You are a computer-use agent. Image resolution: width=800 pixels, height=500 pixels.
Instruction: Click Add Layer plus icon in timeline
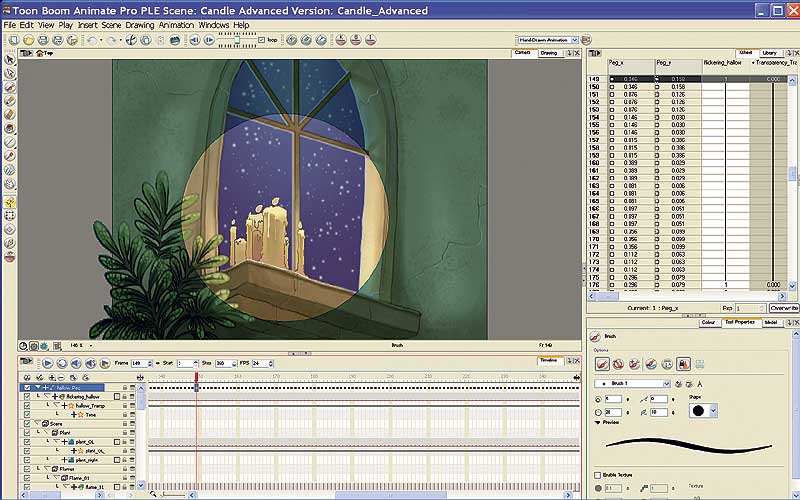coord(52,378)
